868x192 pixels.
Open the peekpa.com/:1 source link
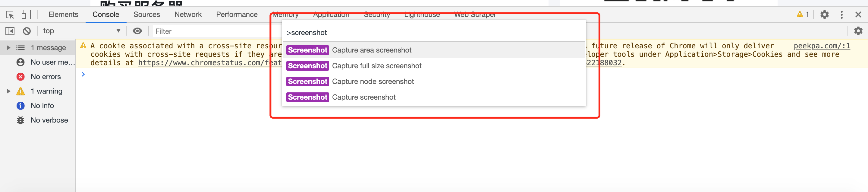point(822,46)
